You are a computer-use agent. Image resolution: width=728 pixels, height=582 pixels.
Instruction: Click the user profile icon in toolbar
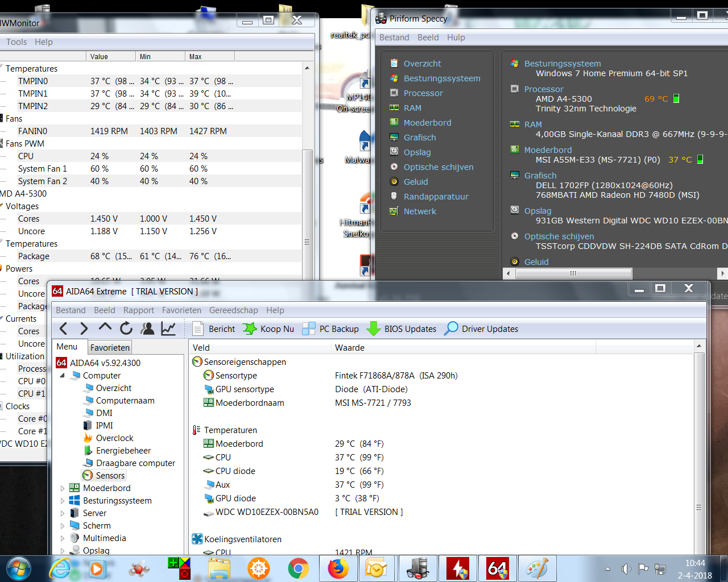(148, 329)
